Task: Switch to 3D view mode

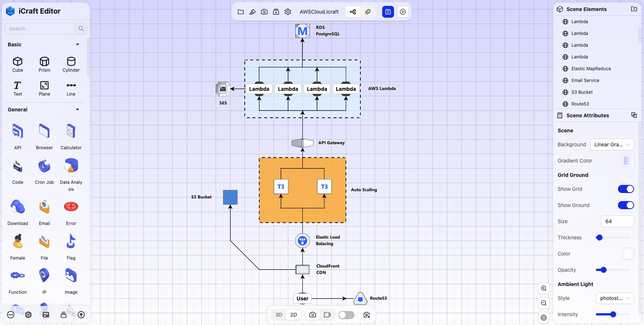Action: 279,315
